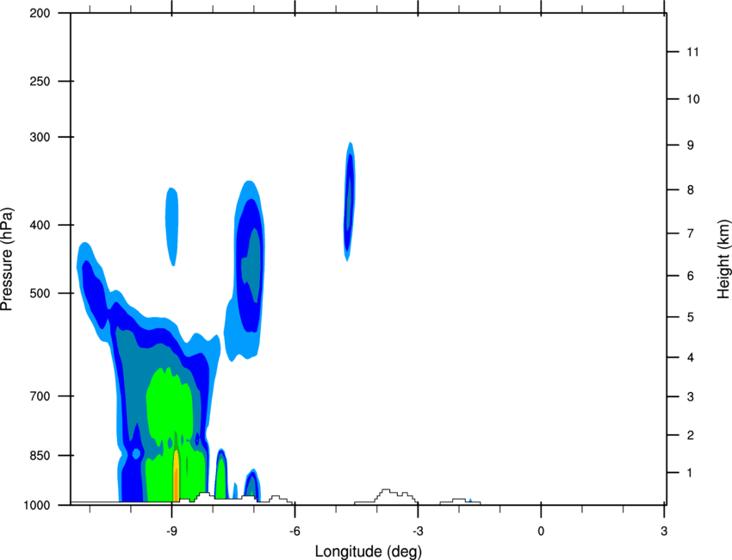Viewport: 732px width, 560px height.
Task: Pick the 8 km height label
Action: click(690, 190)
